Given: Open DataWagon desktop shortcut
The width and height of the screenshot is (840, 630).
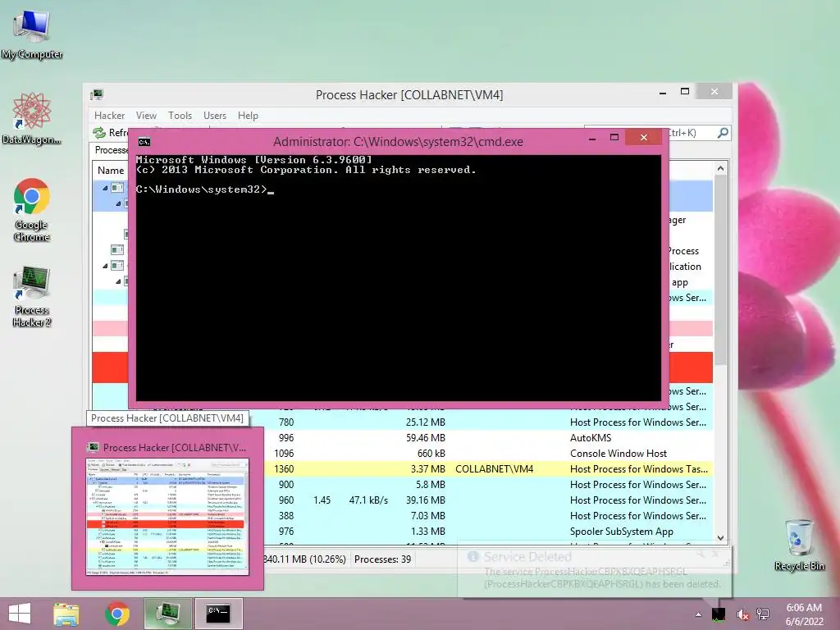Looking at the screenshot, I should [32, 119].
